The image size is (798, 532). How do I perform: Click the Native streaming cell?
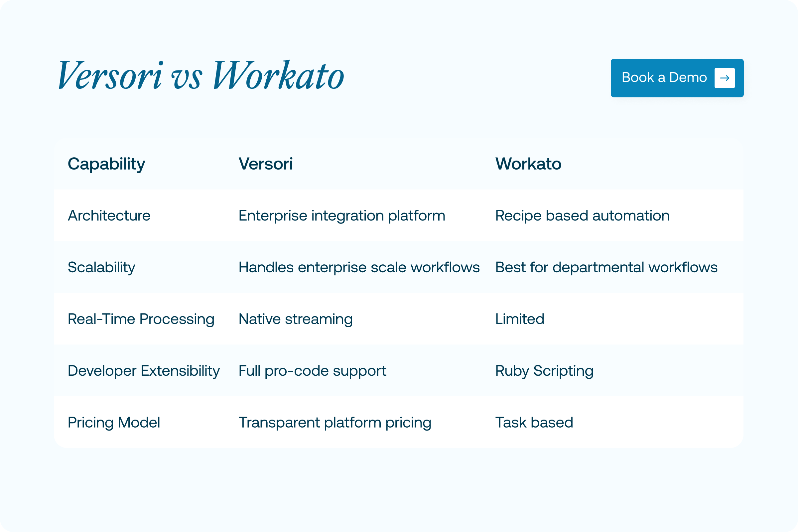pos(296,319)
